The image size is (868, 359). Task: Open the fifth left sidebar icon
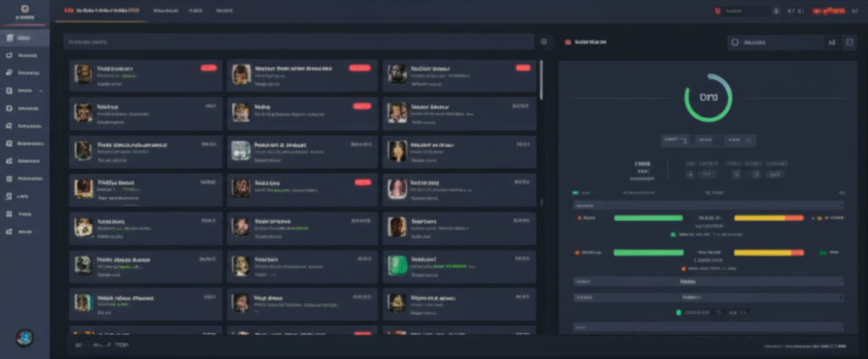pyautogui.click(x=8, y=108)
